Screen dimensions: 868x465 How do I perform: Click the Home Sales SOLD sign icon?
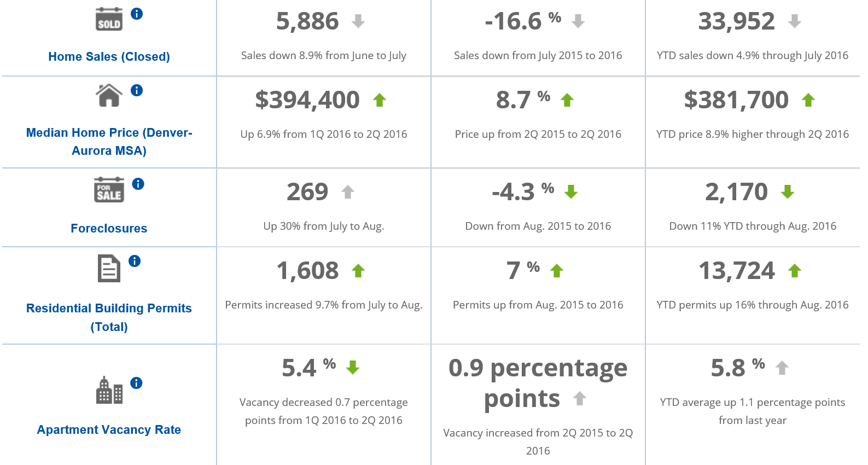pos(109,20)
